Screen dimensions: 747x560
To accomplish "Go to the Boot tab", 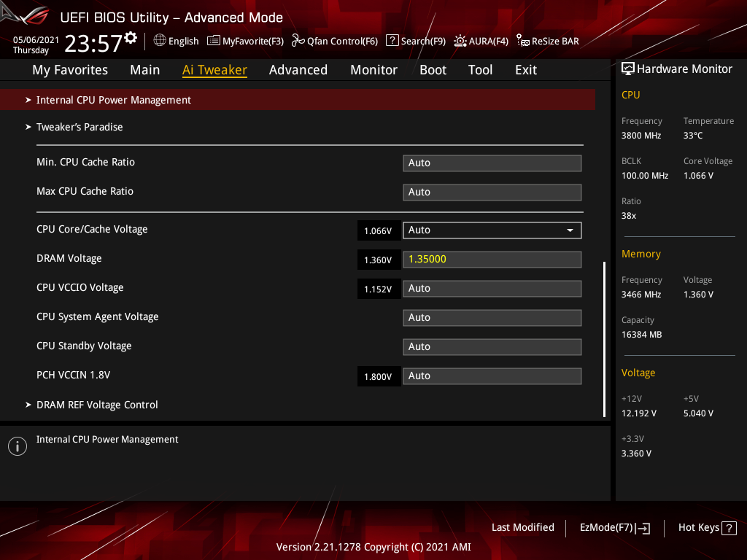I will point(433,70).
